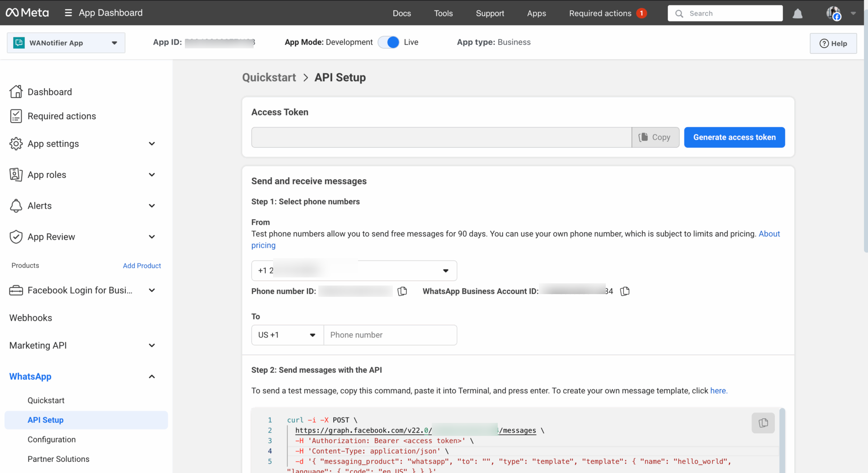
Task: Open Required actions in sidebar
Action: (62, 116)
